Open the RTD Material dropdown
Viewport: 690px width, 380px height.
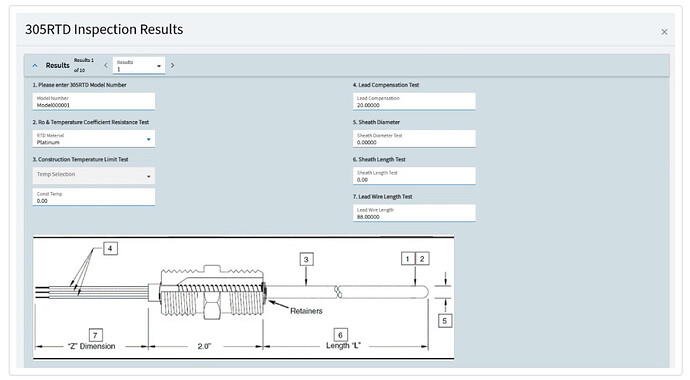(x=94, y=139)
